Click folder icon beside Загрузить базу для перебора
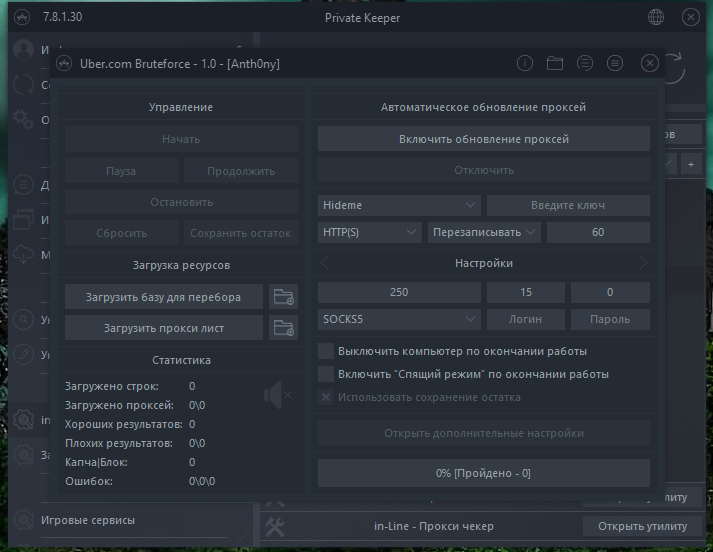 click(283, 297)
